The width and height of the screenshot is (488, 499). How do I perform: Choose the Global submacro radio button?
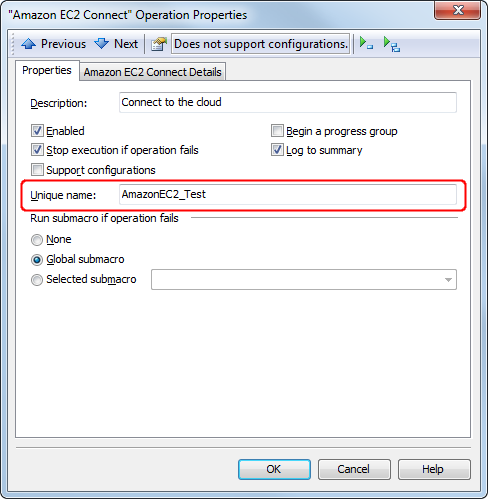pos(37,260)
